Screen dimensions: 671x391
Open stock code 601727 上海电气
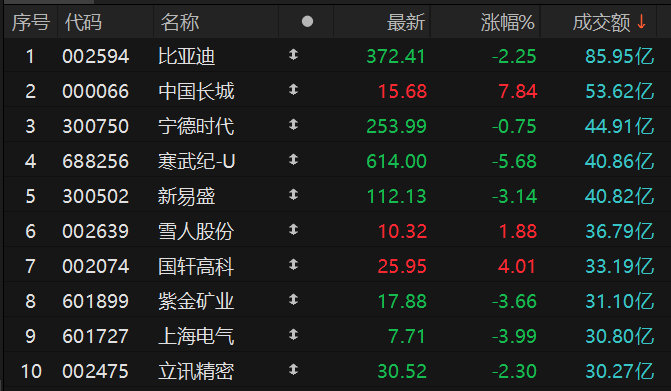tap(95, 336)
